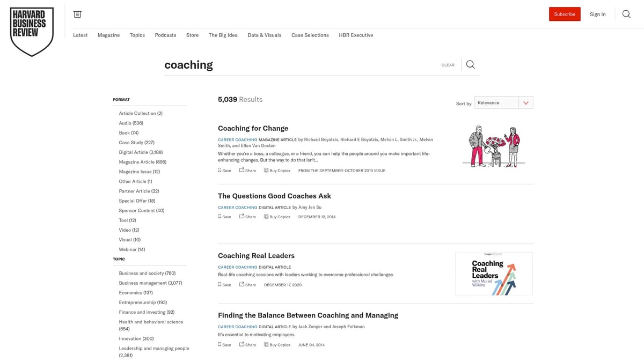Select Podcasts in the navigation bar
The width and height of the screenshot is (644, 362).
click(x=165, y=35)
